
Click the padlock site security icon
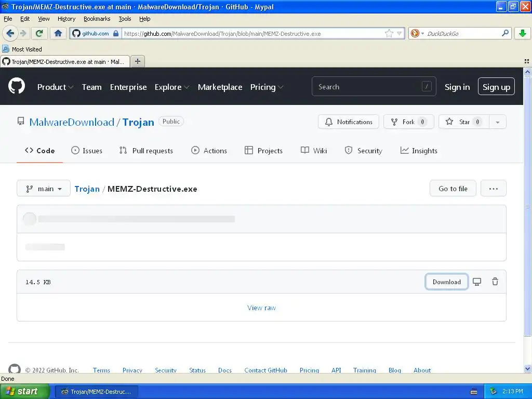(x=116, y=33)
